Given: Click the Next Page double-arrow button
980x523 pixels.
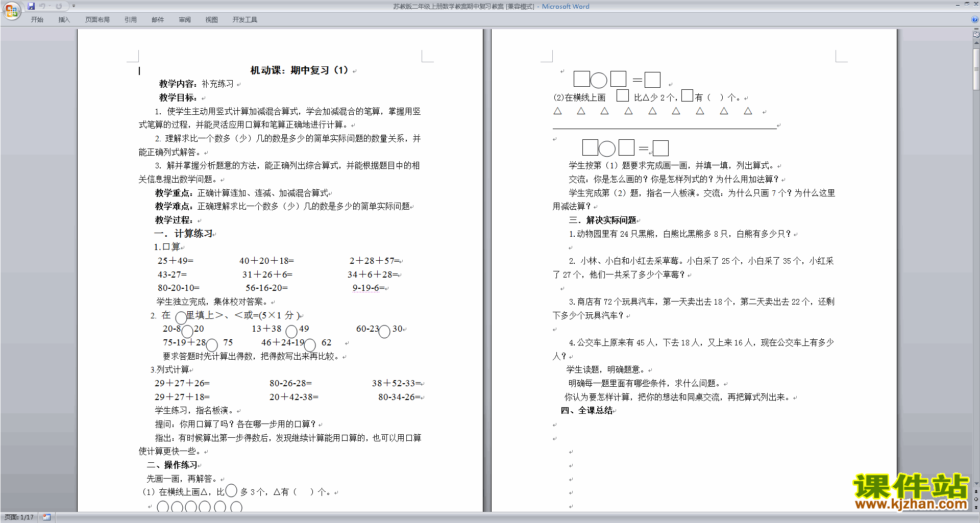Looking at the screenshot, I should [976, 507].
